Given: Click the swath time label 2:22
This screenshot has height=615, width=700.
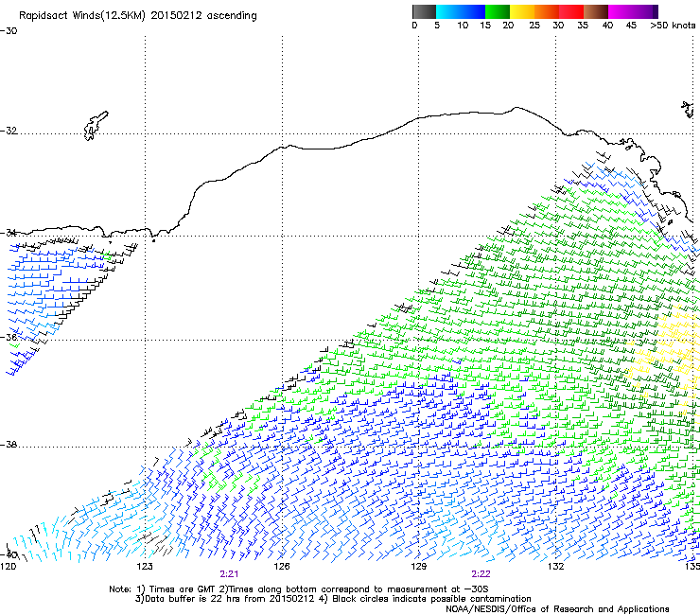Looking at the screenshot, I should point(481,574).
